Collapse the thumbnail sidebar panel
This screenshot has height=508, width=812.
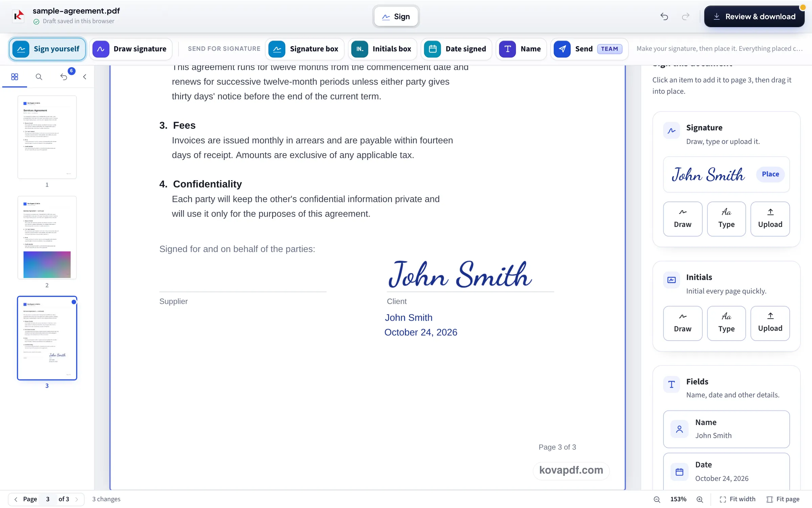point(85,77)
